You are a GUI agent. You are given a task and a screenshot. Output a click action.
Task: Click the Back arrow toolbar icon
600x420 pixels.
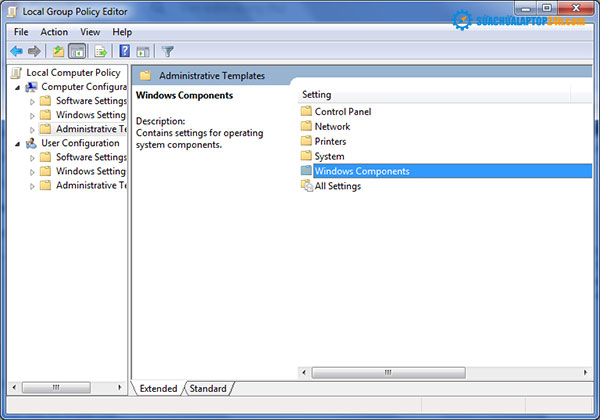[16, 51]
